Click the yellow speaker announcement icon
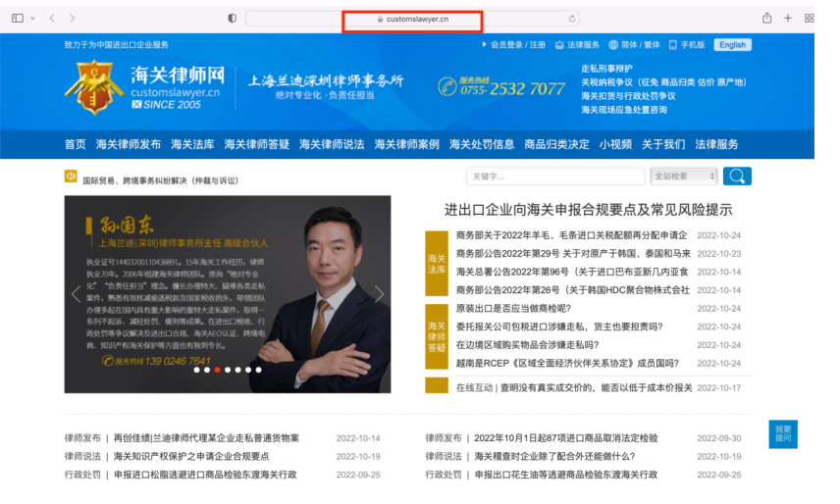840x504 pixels. (71, 176)
